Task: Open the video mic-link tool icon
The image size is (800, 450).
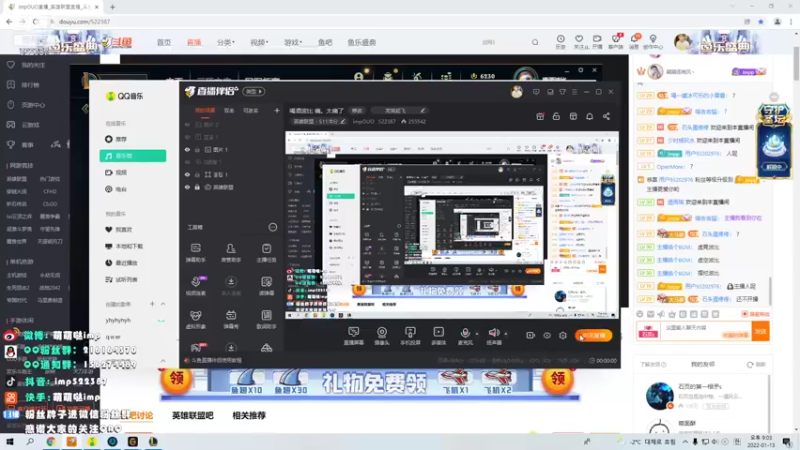Action: coord(196,282)
